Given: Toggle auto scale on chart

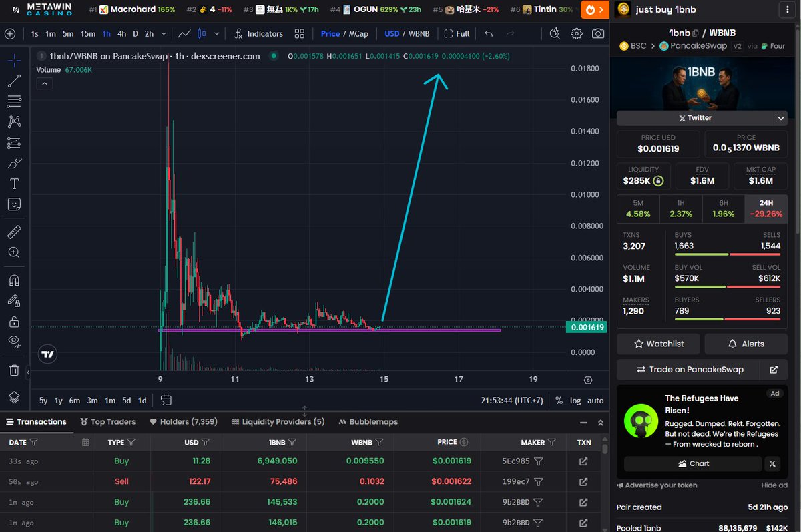Looking at the screenshot, I should coord(595,401).
